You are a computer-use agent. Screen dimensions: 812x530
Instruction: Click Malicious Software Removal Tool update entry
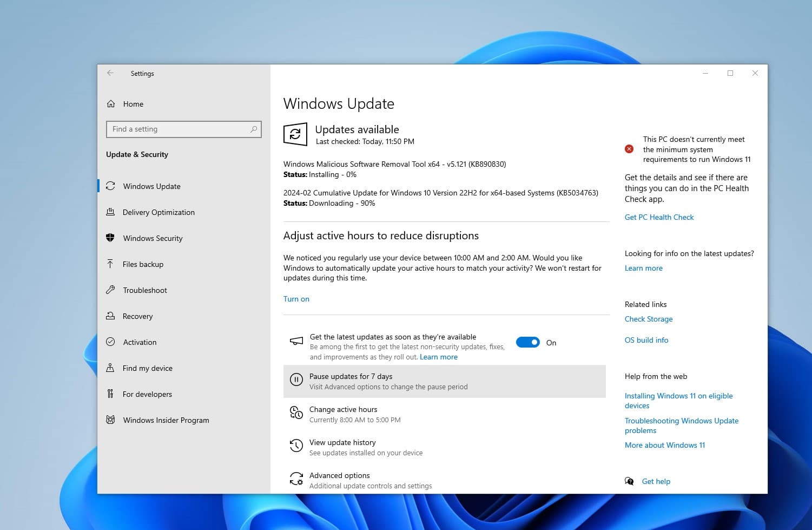click(395, 164)
